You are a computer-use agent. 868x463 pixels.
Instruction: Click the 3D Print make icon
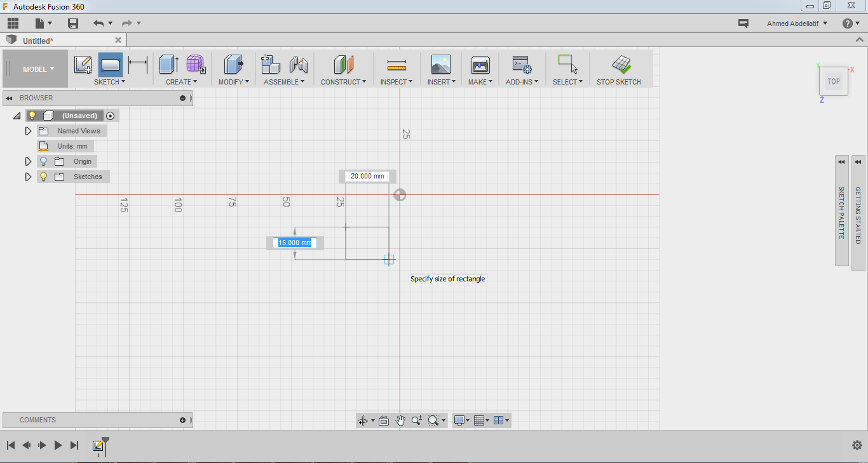[x=480, y=64]
